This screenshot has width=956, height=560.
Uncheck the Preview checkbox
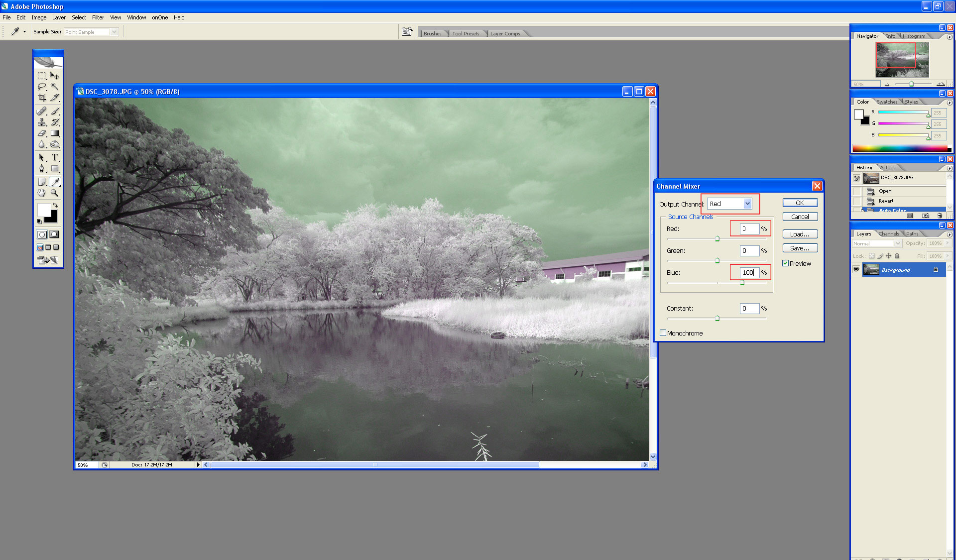click(785, 263)
